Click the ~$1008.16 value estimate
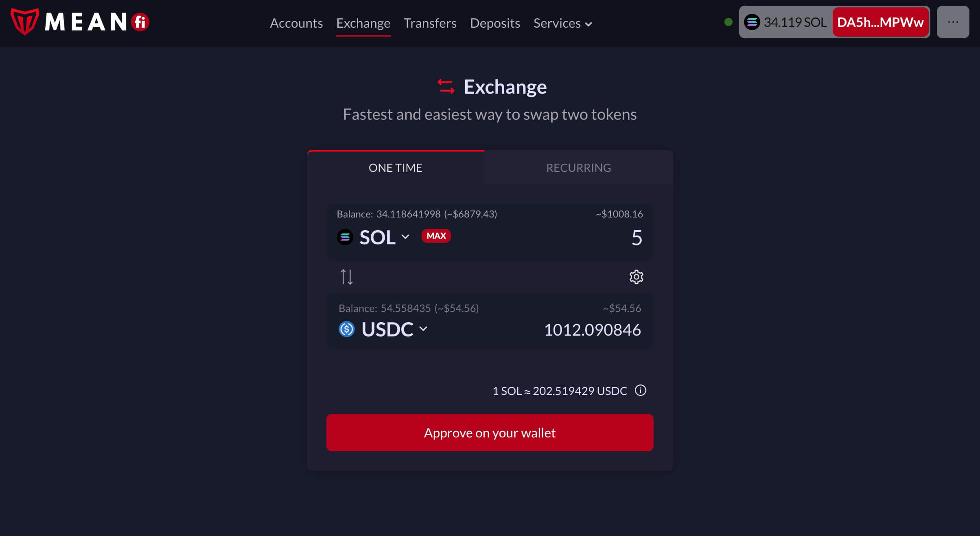 tap(619, 214)
